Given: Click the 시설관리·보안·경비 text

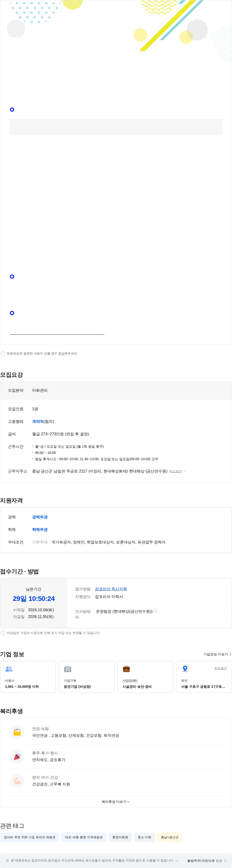Looking at the screenshot, I should tap(137, 686).
